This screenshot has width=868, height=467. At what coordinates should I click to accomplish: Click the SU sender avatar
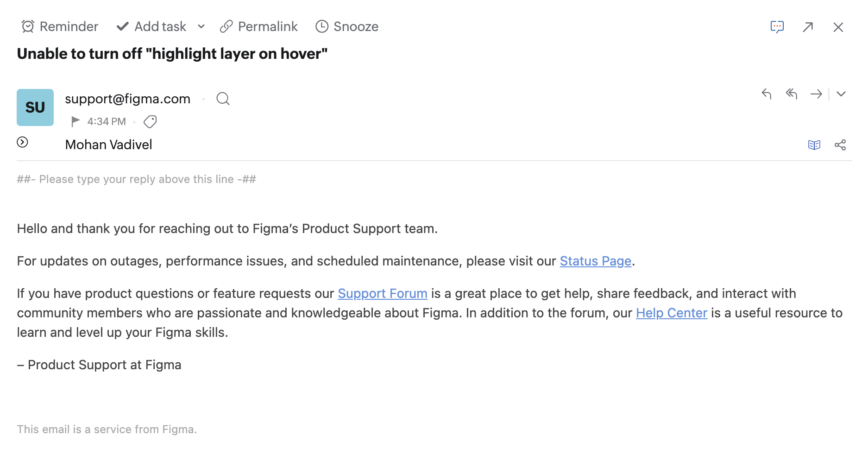35,107
